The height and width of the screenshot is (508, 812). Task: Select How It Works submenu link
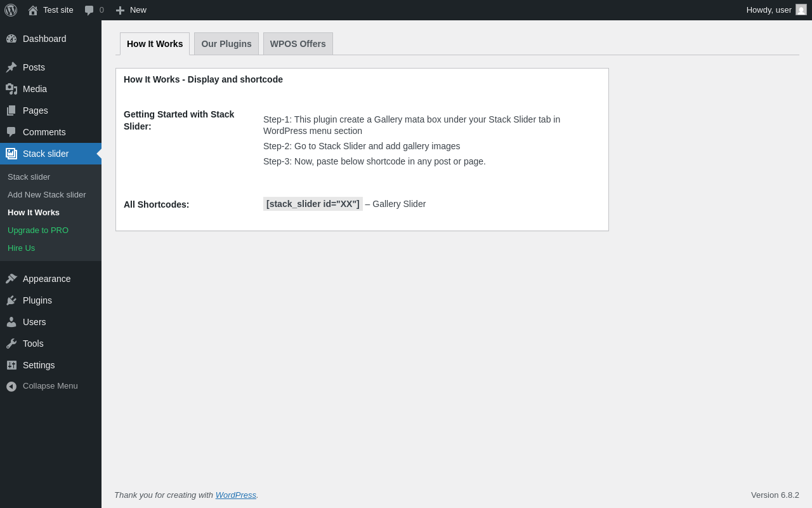click(x=34, y=213)
